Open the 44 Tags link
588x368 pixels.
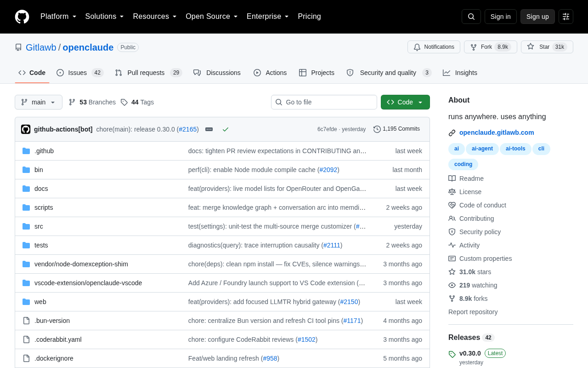tap(137, 102)
